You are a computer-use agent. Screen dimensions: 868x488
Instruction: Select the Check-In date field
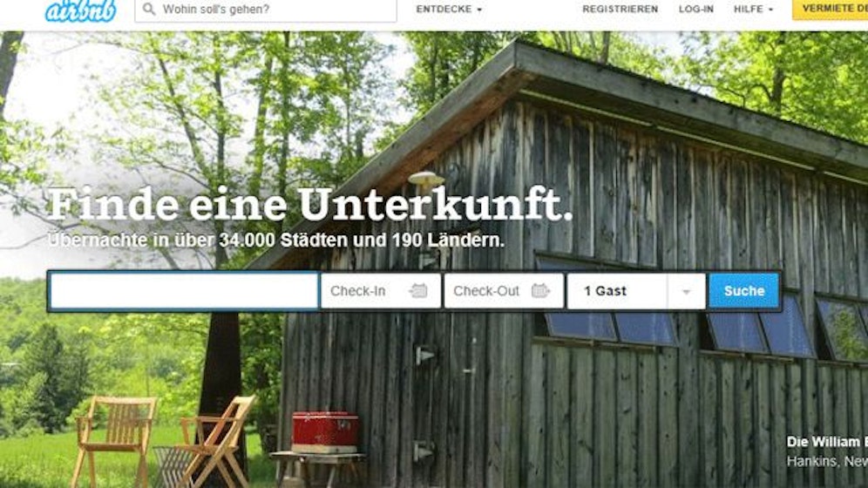[x=381, y=290]
